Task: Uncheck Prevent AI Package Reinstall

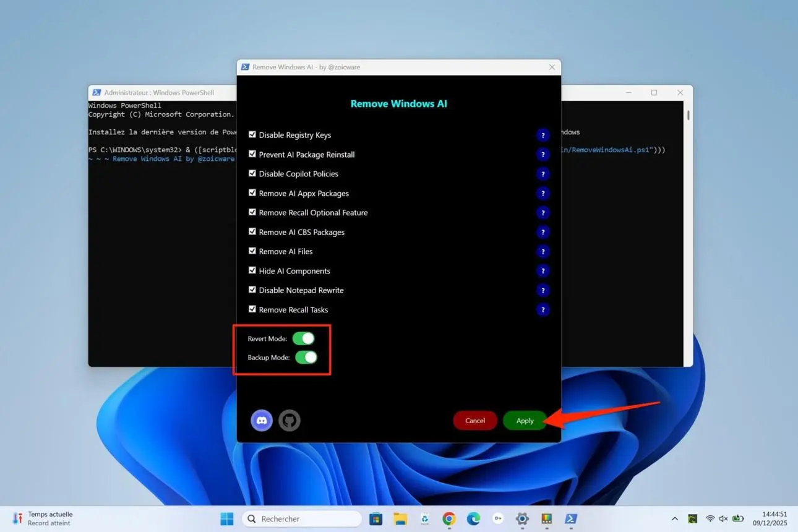Action: pyautogui.click(x=252, y=154)
